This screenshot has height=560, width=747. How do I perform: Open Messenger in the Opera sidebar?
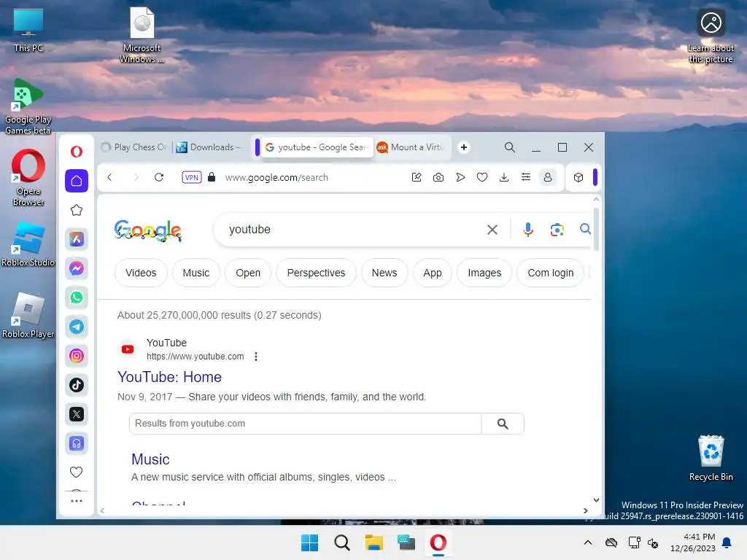click(x=76, y=268)
